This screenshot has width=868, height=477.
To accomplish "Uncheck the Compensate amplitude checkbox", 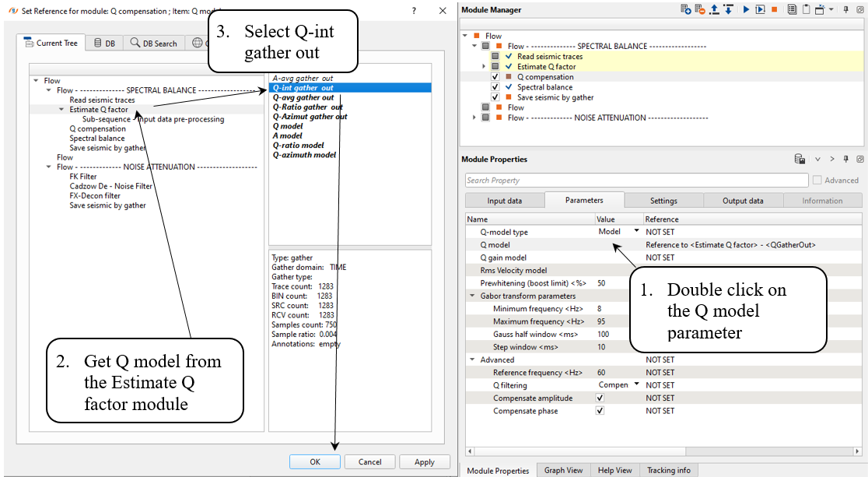I will pos(600,398).
